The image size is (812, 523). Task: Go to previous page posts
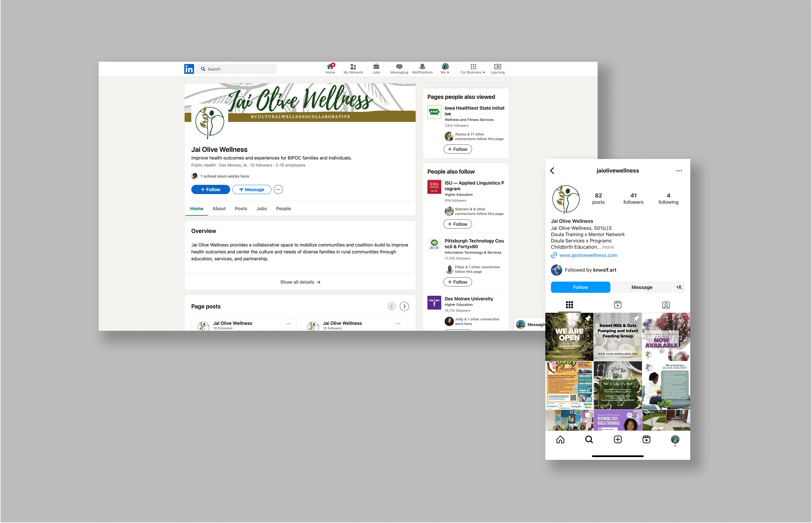[x=391, y=306]
